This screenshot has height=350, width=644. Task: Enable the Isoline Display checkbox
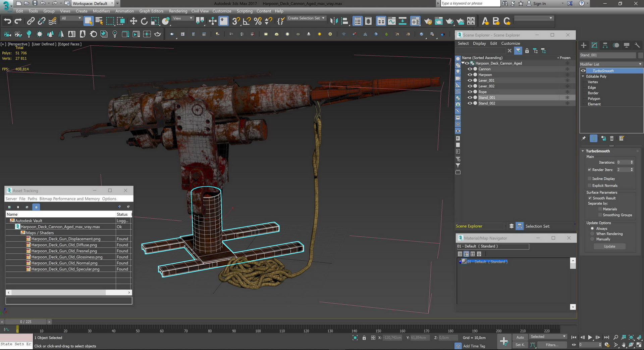[x=589, y=179]
